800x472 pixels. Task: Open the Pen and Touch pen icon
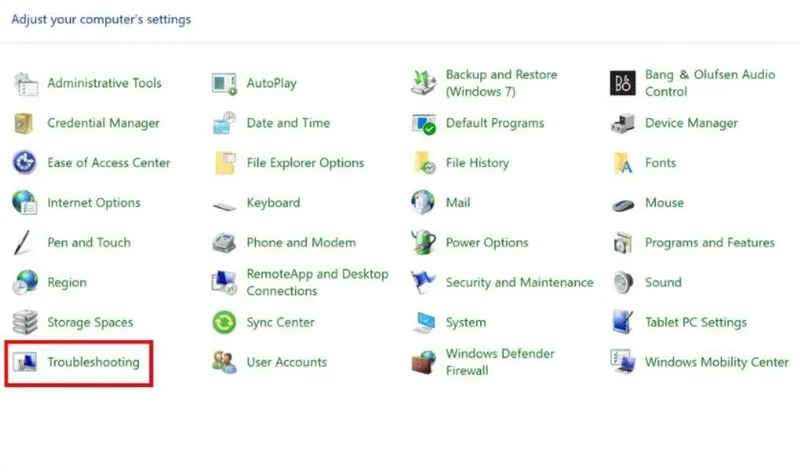coord(22,242)
